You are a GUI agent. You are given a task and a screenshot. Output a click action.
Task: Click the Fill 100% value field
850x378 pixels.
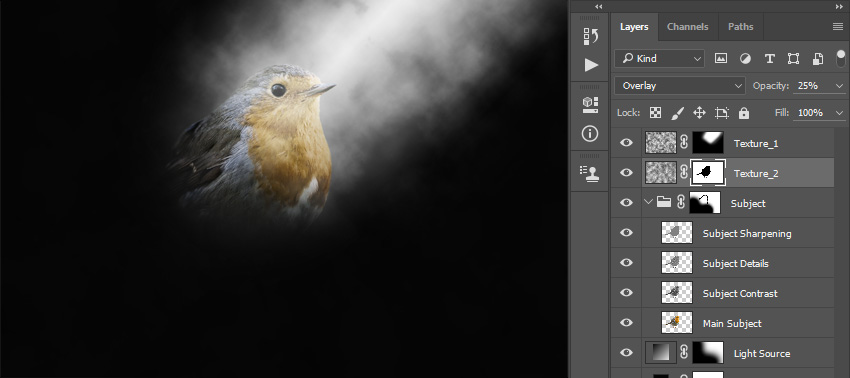(813, 113)
